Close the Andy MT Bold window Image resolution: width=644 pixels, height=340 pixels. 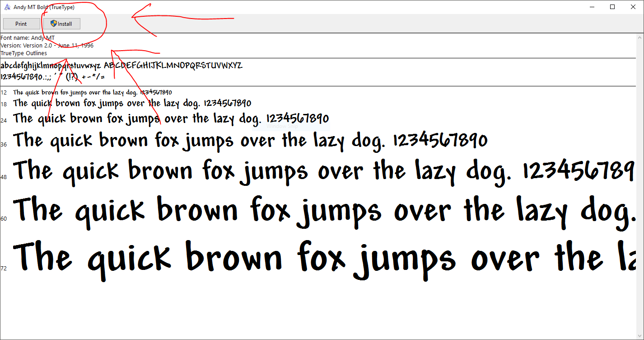pos(633,7)
